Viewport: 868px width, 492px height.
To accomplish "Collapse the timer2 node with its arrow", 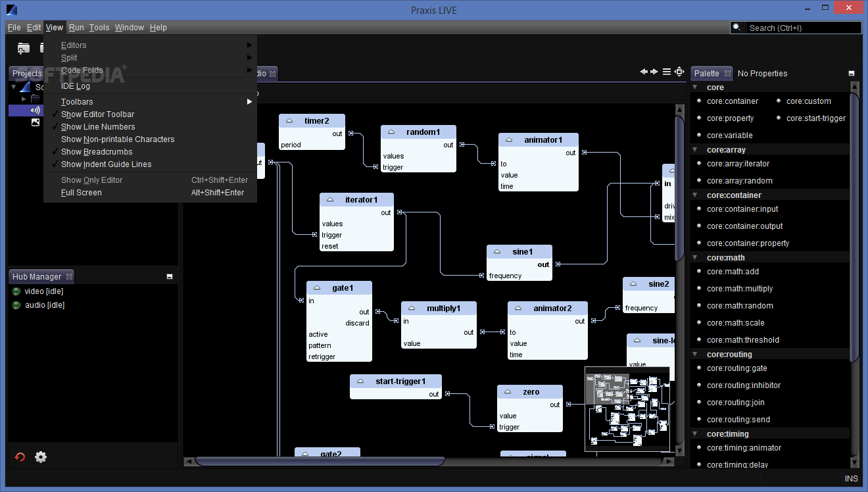I will pyautogui.click(x=289, y=121).
